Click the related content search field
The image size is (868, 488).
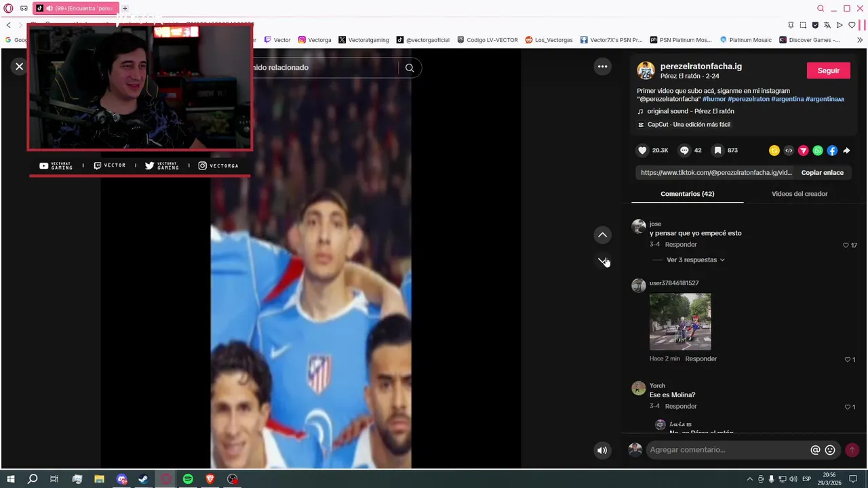pyautogui.click(x=324, y=68)
